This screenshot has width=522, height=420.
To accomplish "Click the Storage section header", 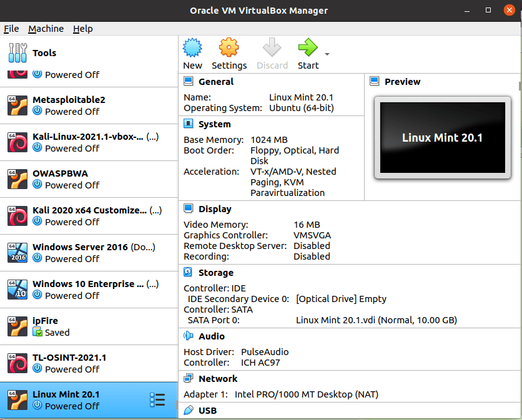I will pyautogui.click(x=215, y=273).
